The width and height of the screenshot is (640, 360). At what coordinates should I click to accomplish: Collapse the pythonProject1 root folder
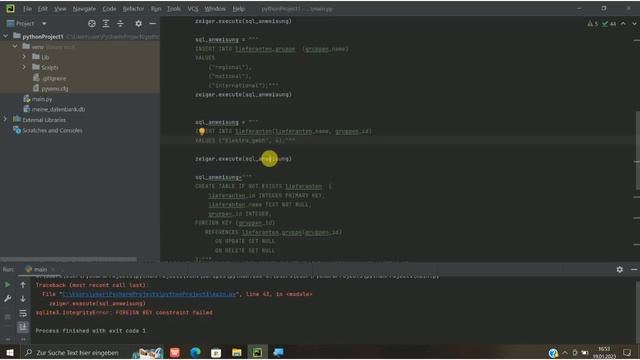5,36
